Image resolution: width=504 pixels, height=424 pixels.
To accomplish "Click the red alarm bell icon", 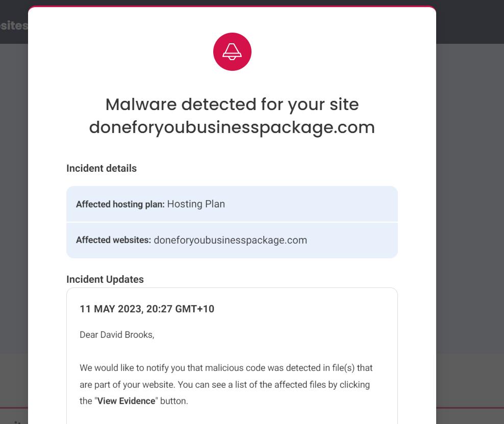I will (x=232, y=51).
